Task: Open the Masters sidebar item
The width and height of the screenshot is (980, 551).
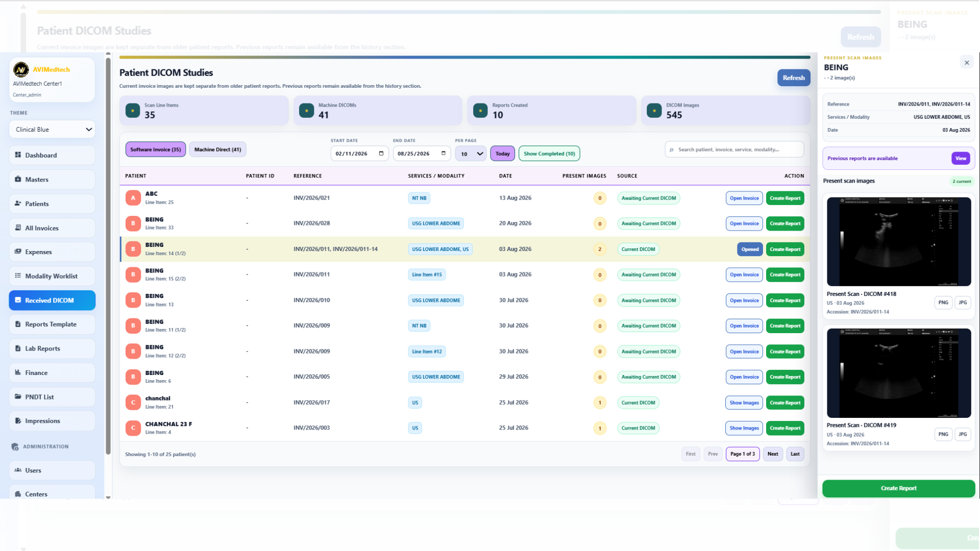Action: coord(52,180)
